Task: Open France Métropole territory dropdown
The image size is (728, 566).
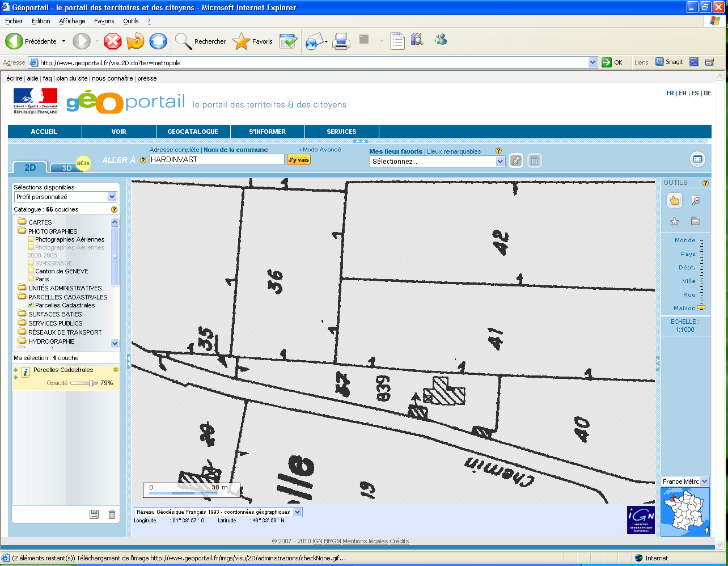Action: 685,481
